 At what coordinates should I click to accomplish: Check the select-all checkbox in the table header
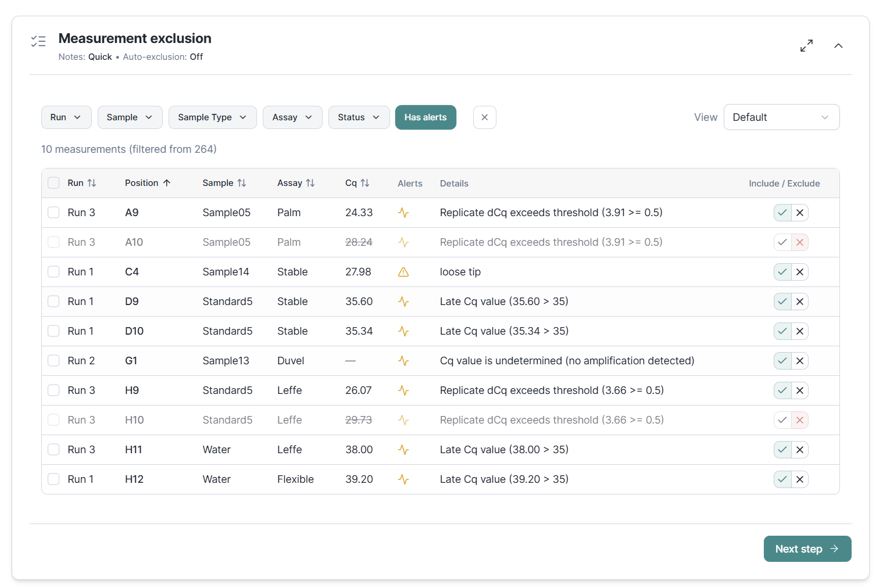click(x=53, y=182)
